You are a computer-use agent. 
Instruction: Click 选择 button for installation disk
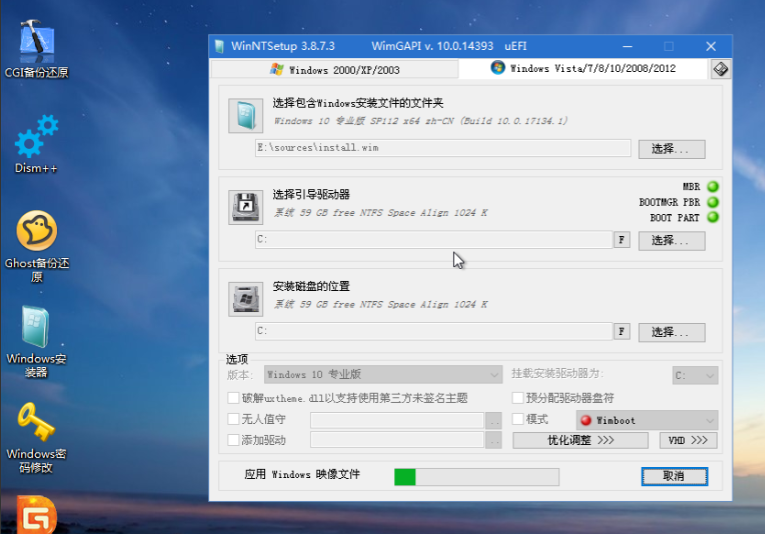click(x=671, y=332)
